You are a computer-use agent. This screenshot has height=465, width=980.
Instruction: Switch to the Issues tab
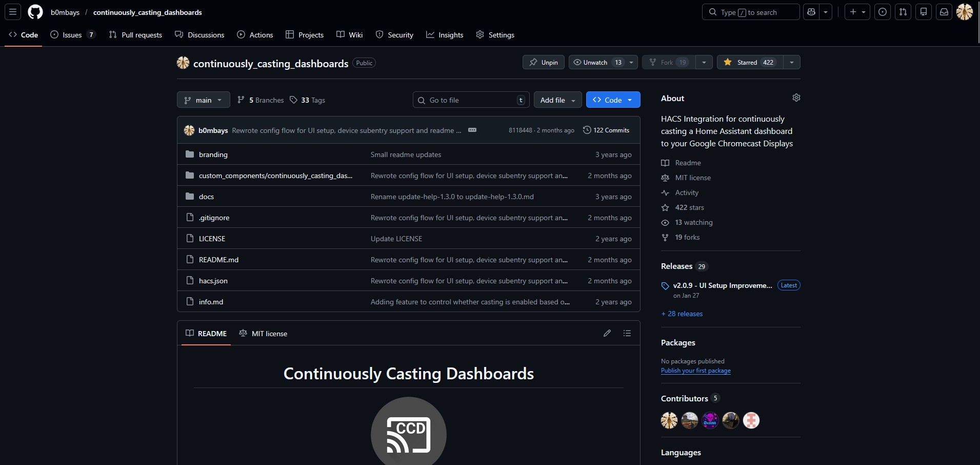(70, 34)
